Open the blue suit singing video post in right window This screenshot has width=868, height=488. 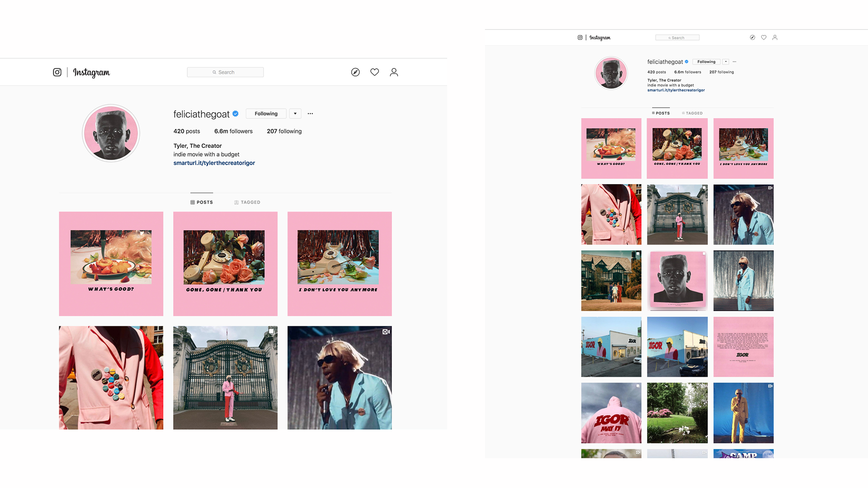coord(743,214)
